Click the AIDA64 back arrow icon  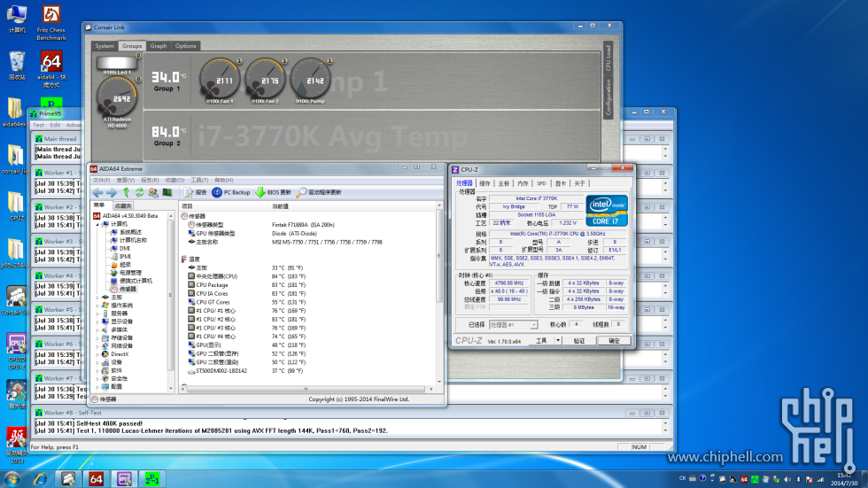pos(98,192)
